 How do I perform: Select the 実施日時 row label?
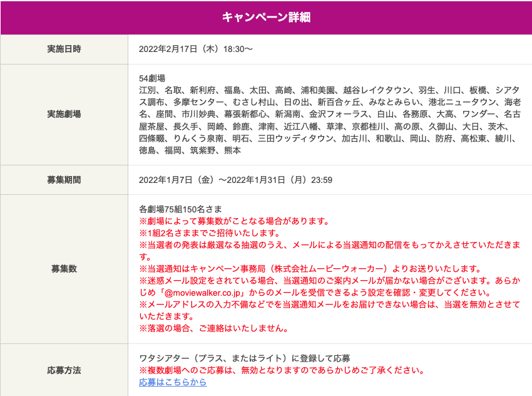click(x=64, y=49)
